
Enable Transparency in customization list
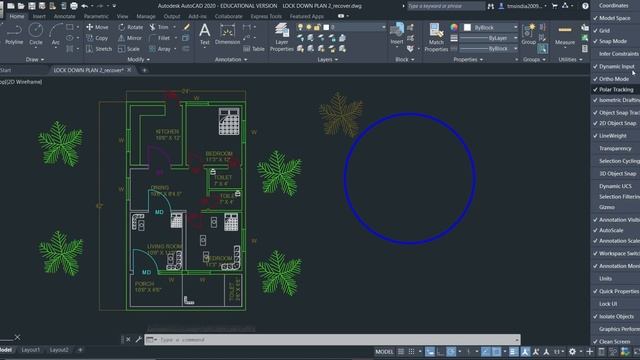[x=616, y=148]
